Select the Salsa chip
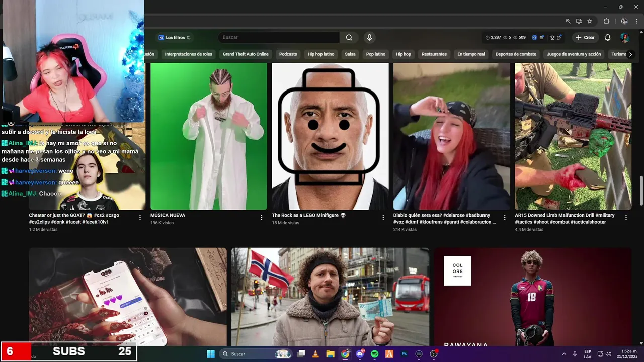644x362 pixels. coord(350,54)
